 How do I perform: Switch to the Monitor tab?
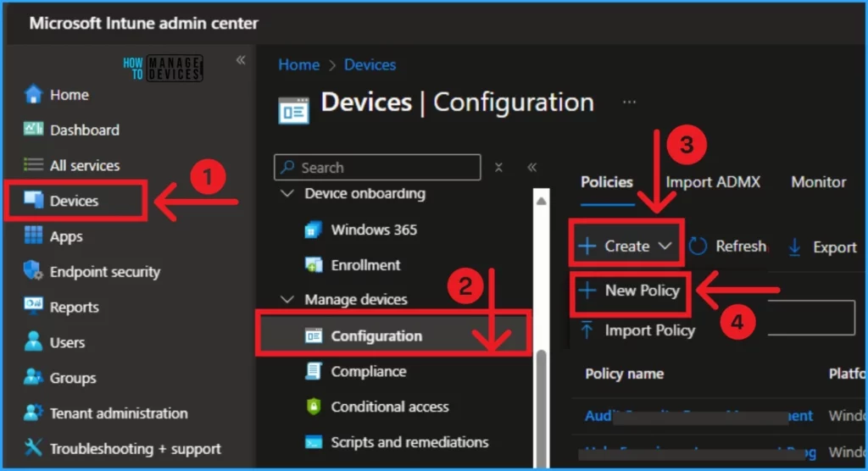click(818, 182)
